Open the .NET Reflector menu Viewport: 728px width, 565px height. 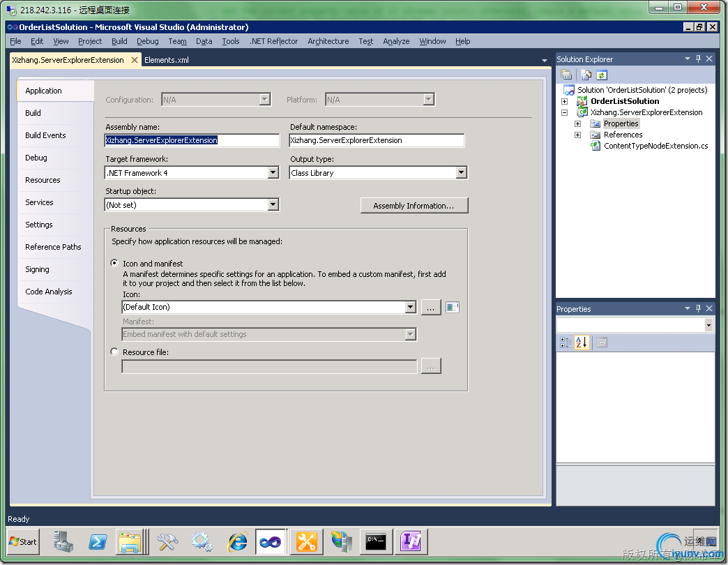pos(273,41)
